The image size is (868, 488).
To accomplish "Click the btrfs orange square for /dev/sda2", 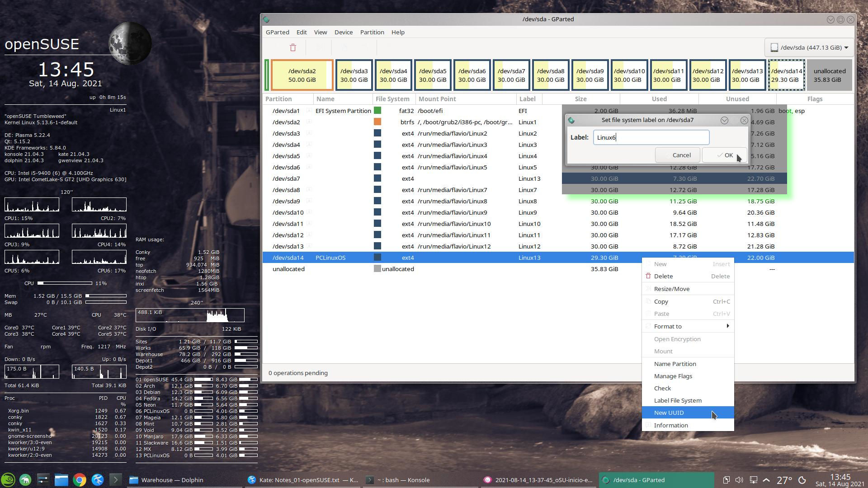I will 377,122.
